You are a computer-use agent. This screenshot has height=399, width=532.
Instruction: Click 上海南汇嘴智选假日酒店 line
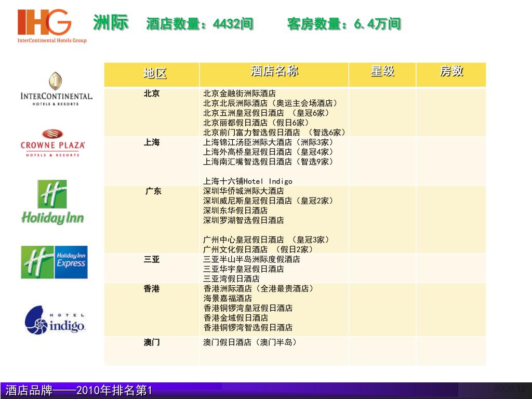coord(269,162)
